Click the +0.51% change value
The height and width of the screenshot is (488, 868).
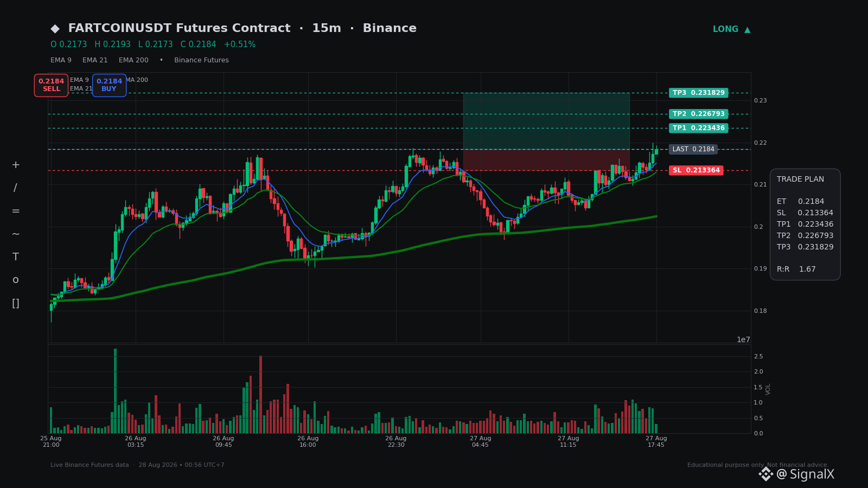240,44
